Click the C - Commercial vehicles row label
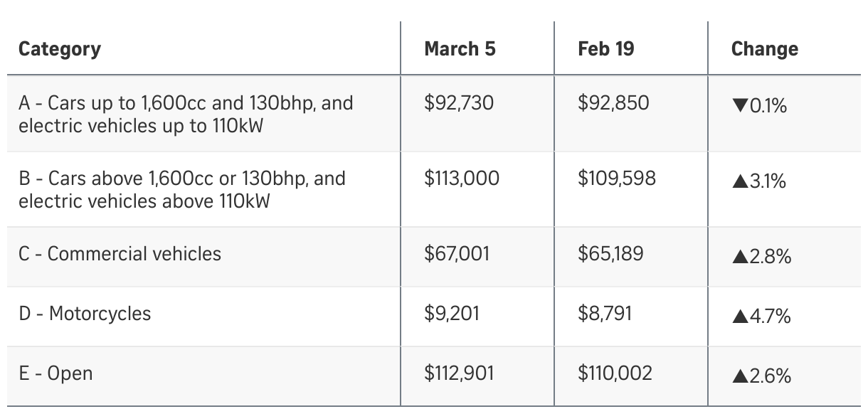 tap(120, 254)
